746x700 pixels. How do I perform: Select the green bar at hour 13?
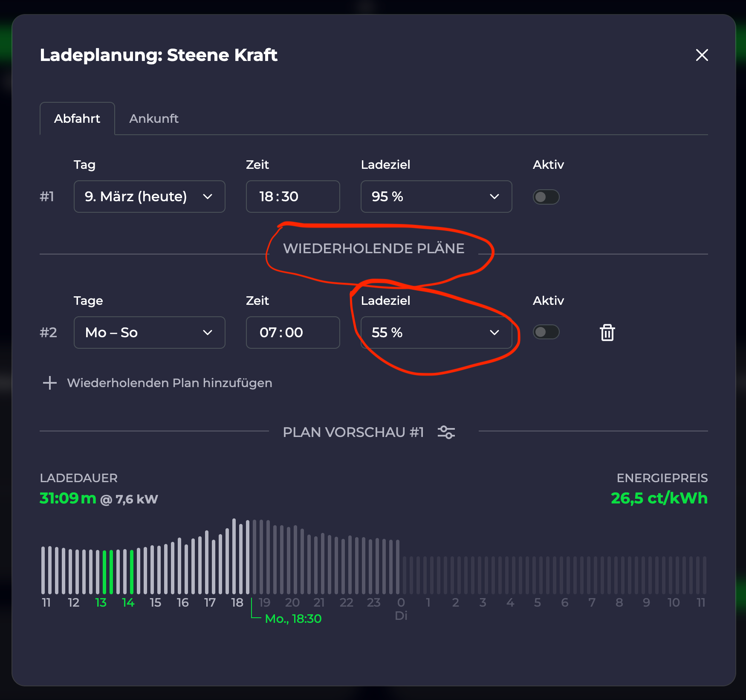[104, 572]
